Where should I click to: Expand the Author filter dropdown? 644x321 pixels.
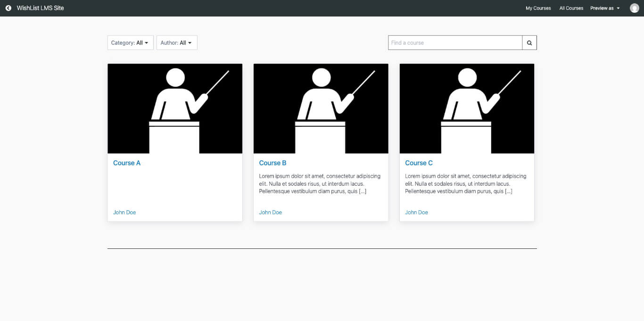click(x=176, y=43)
